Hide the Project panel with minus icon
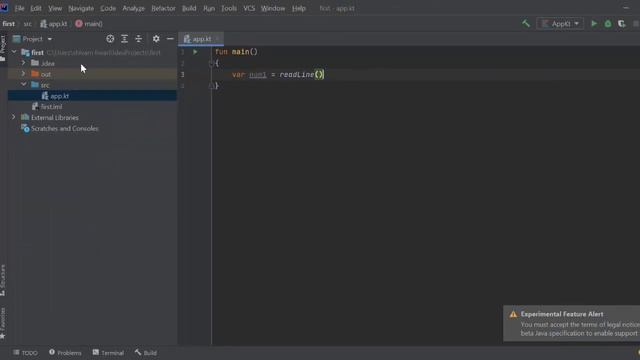 (x=170, y=39)
